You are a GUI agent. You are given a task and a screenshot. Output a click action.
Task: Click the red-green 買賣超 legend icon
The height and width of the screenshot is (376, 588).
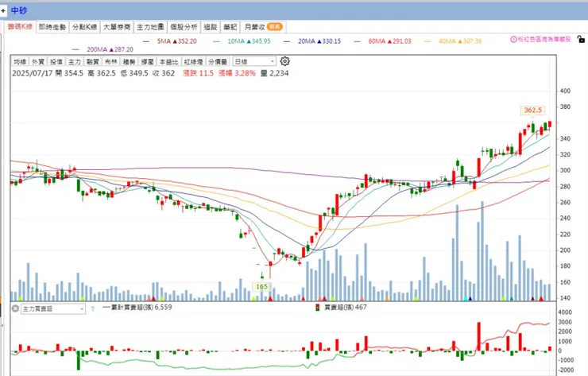317,308
